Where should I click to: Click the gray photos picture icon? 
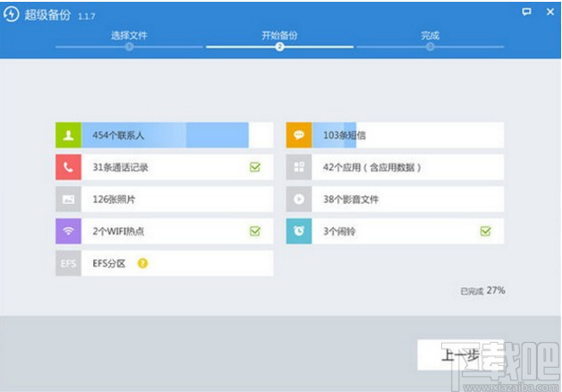pos(68,199)
